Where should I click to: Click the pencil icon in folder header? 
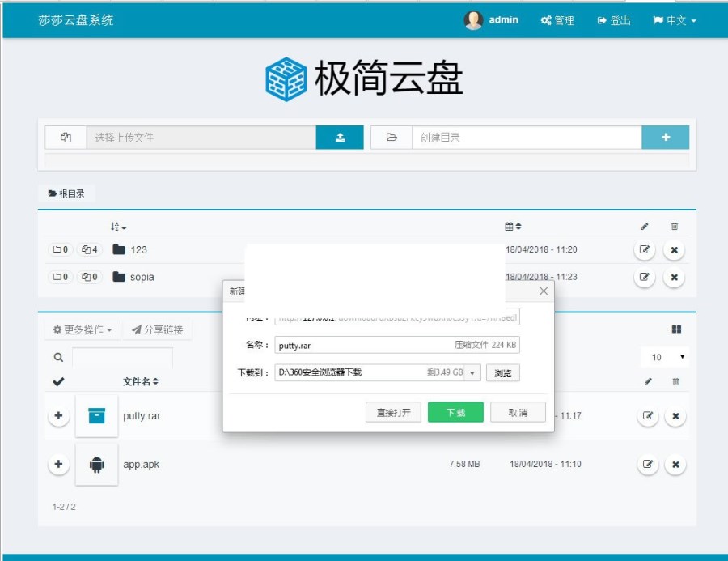[645, 227]
